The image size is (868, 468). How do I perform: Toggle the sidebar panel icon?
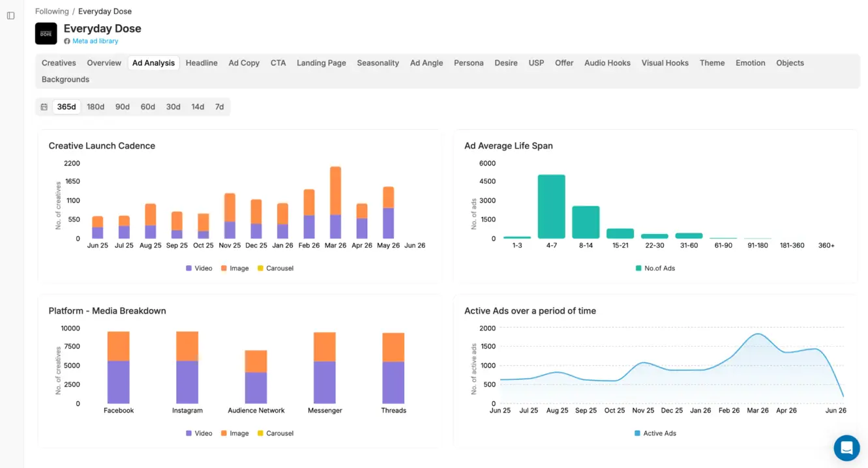10,16
